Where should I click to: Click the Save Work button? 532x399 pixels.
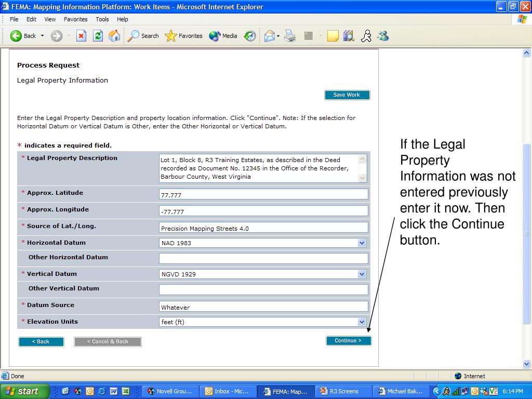coord(347,95)
